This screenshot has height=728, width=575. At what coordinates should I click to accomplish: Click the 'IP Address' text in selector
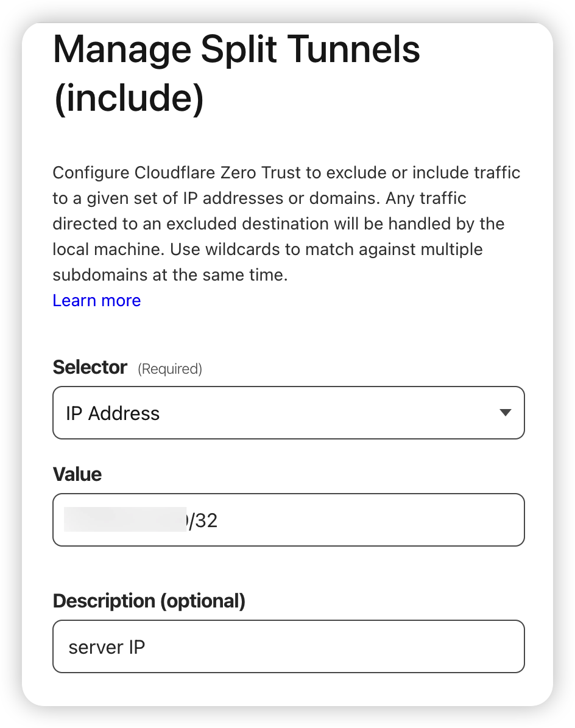113,413
